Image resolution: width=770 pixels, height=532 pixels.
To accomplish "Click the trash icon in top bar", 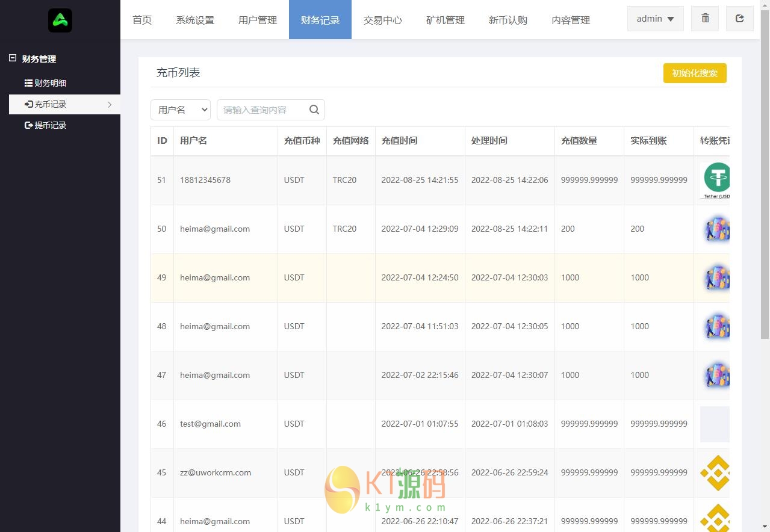I will point(705,19).
